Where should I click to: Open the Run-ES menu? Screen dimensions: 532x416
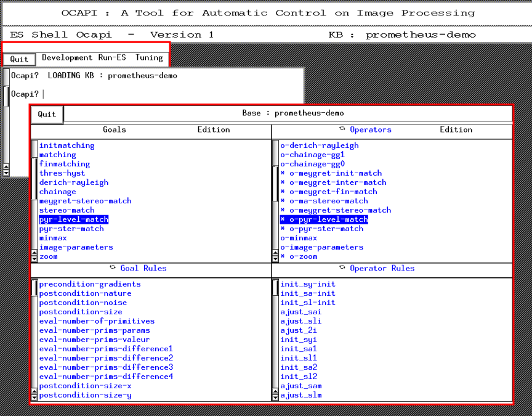pos(112,58)
